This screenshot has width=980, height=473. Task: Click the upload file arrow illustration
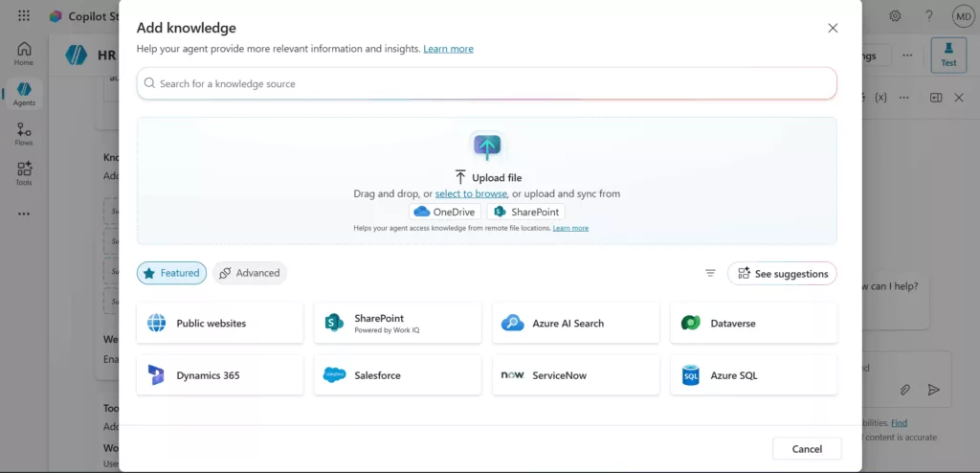point(486,146)
